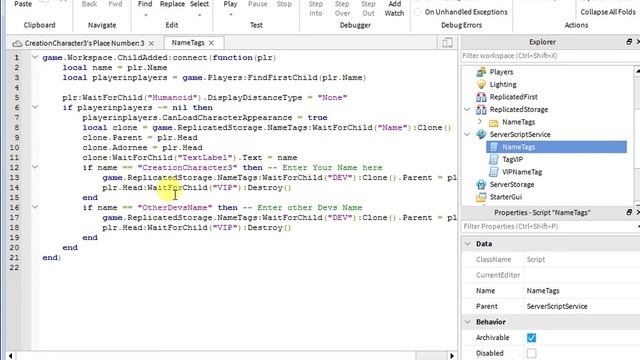Start the Play test

tap(230, 4)
